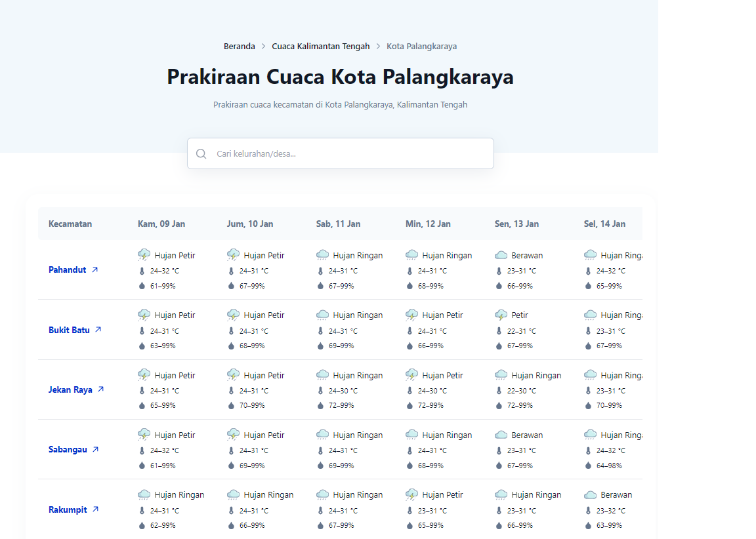Click Jekan Raya Jum 70–99% humidity value
Viewport: 756px width, 539px height.
pos(252,406)
